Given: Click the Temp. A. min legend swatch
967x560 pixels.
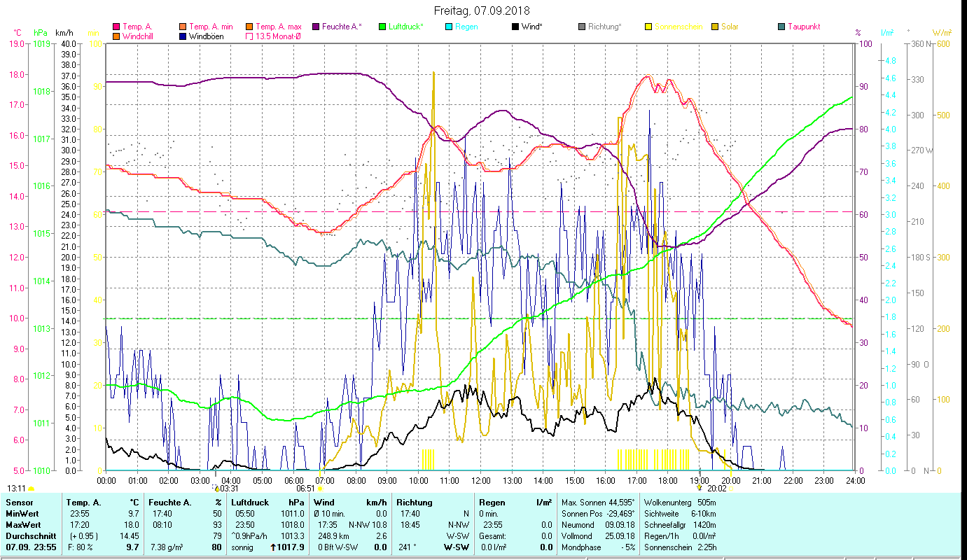Looking at the screenshot, I should coord(183,27).
